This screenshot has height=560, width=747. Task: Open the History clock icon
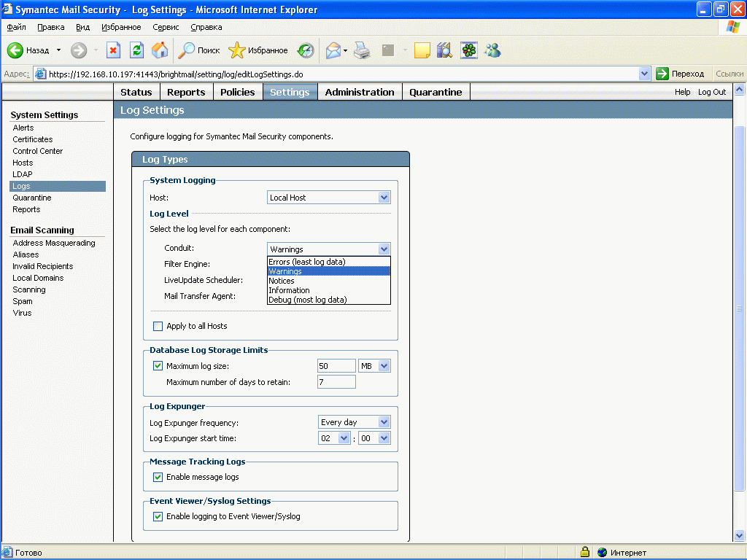click(x=306, y=50)
